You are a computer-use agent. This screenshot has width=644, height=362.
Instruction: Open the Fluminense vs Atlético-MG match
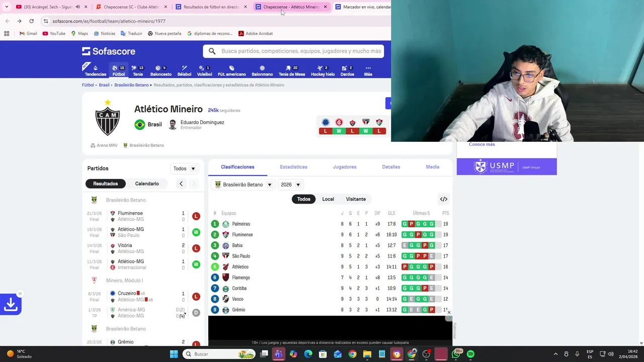(144, 216)
